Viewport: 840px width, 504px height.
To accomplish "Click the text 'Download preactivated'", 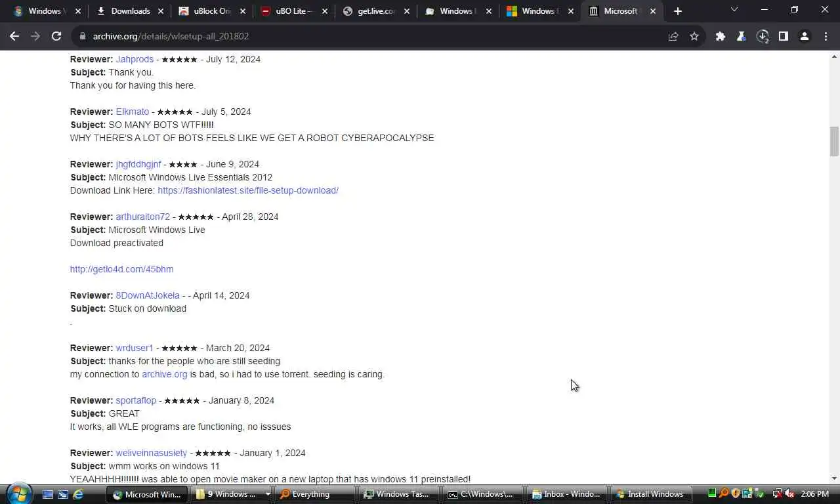I will (x=117, y=243).
